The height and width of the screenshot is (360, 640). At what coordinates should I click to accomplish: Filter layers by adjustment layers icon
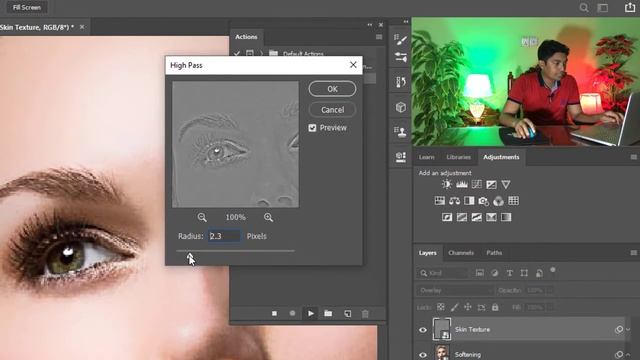coord(495,273)
